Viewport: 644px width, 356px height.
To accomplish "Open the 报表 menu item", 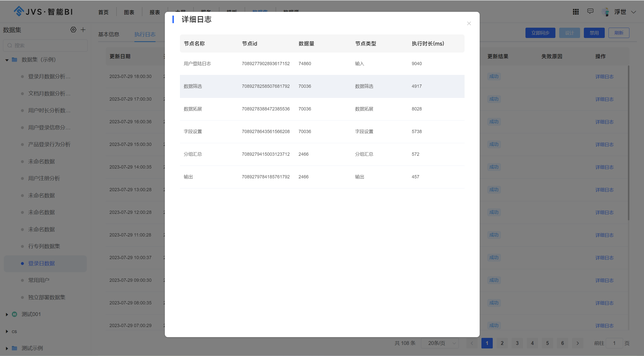I will coord(154,12).
